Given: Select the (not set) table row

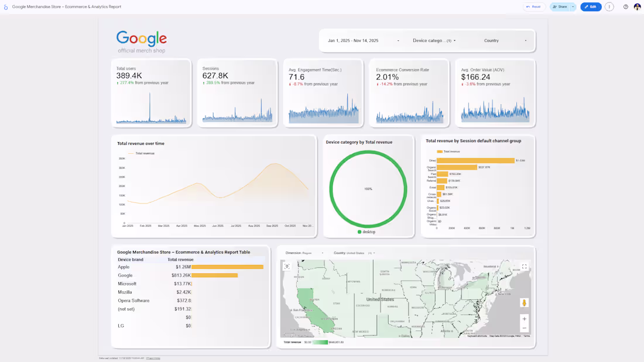Looking at the screenshot, I should click(191, 309).
